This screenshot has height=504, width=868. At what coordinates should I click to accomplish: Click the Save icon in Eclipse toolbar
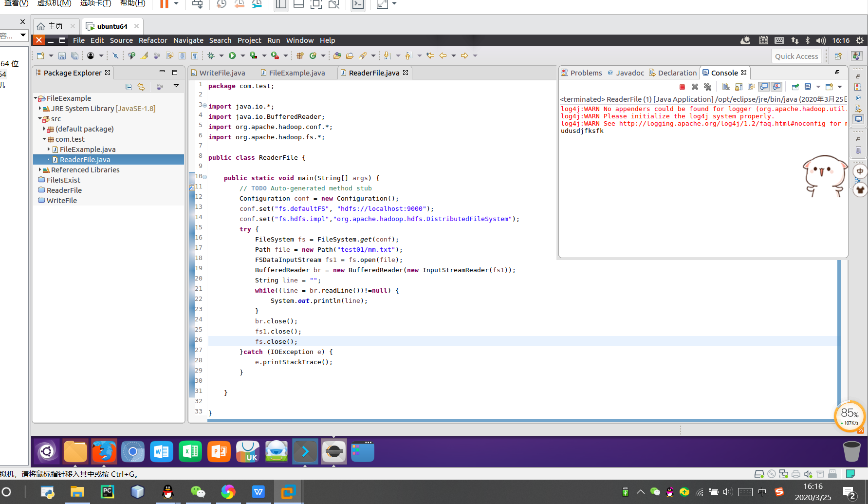pyautogui.click(x=62, y=56)
